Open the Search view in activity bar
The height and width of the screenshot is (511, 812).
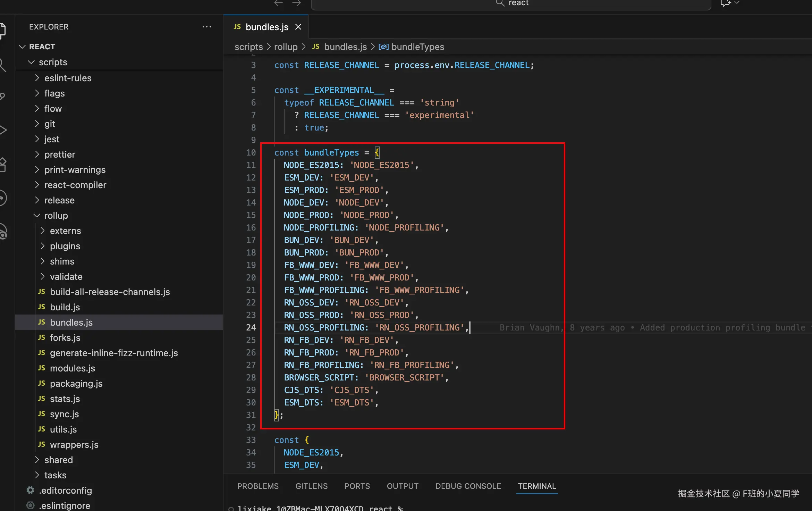pos(3,65)
